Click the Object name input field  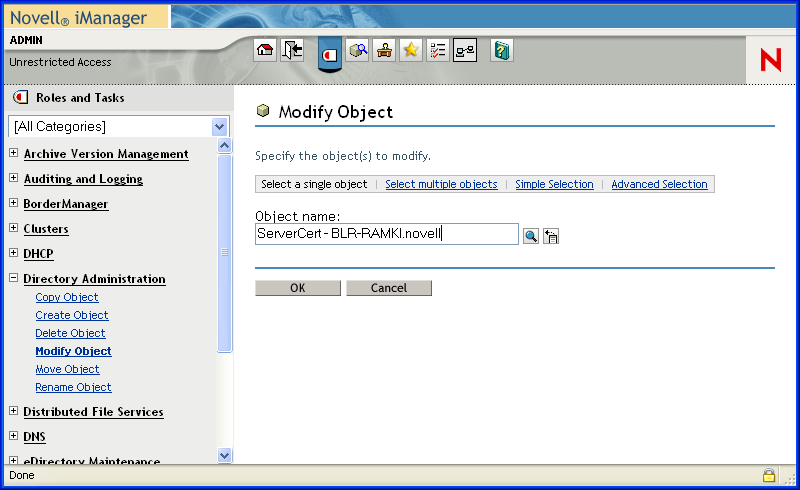point(387,234)
